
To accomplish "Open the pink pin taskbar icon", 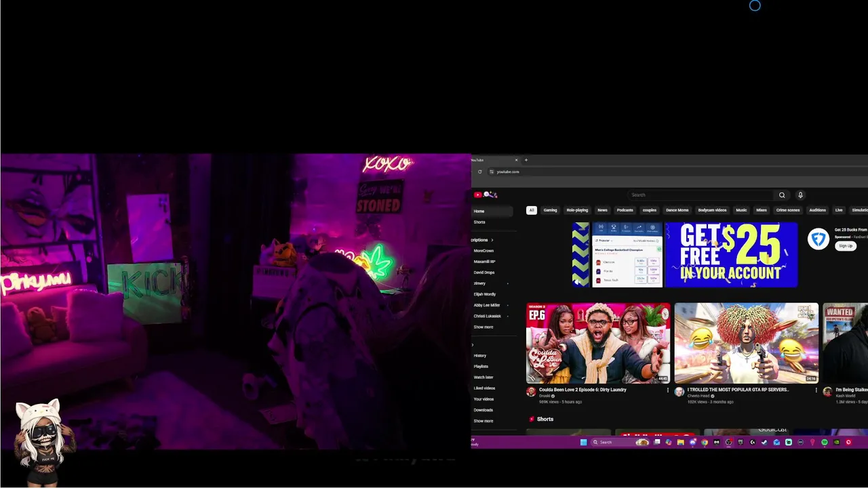I will click(x=812, y=442).
